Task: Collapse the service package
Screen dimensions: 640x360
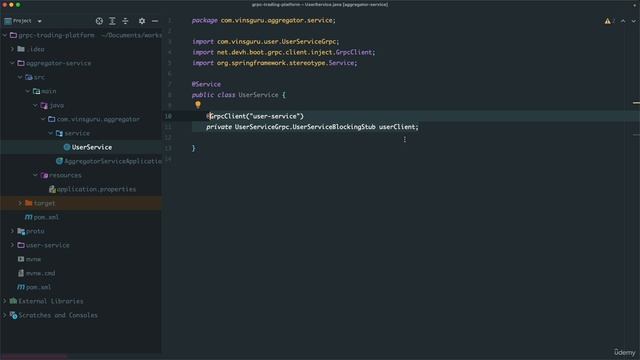Action: pyautogui.click(x=51, y=133)
